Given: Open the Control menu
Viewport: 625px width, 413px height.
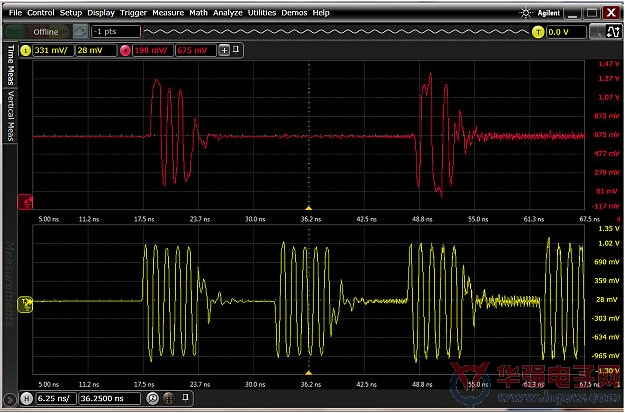Looking at the screenshot, I should (41, 13).
